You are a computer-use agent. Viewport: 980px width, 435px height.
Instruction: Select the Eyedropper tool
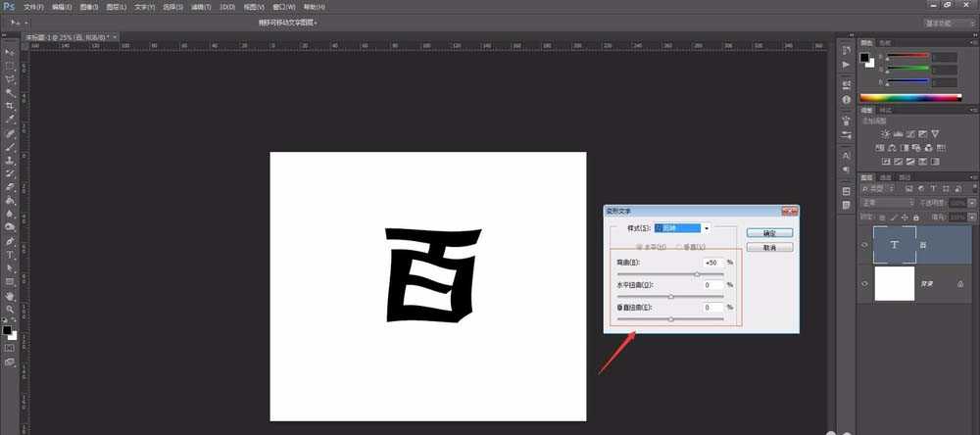click(10, 120)
